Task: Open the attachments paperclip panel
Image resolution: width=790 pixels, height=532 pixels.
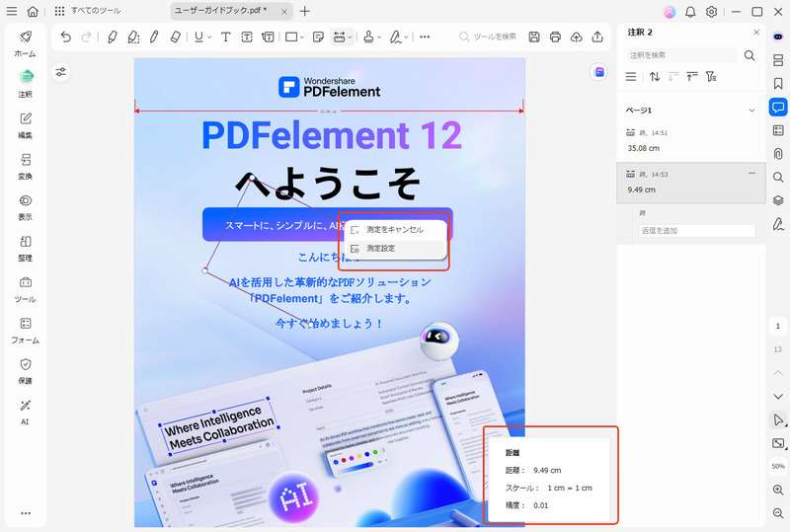Action: click(778, 154)
